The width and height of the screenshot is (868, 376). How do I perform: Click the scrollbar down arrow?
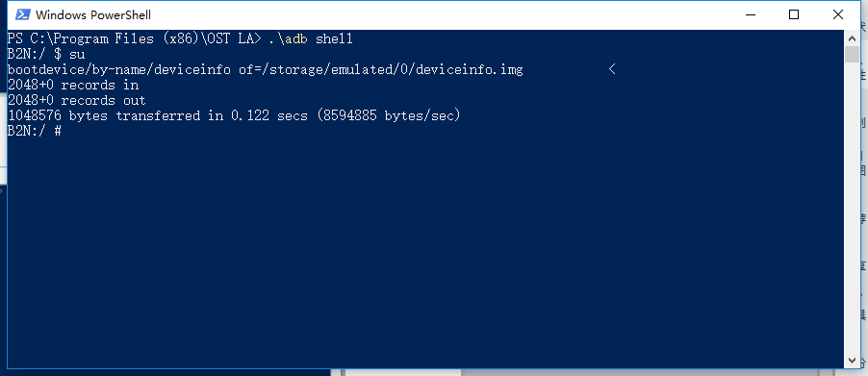point(853,361)
